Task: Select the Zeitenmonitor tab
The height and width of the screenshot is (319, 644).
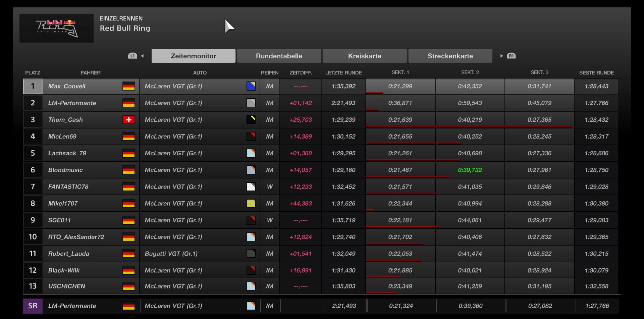Action: 193,56
